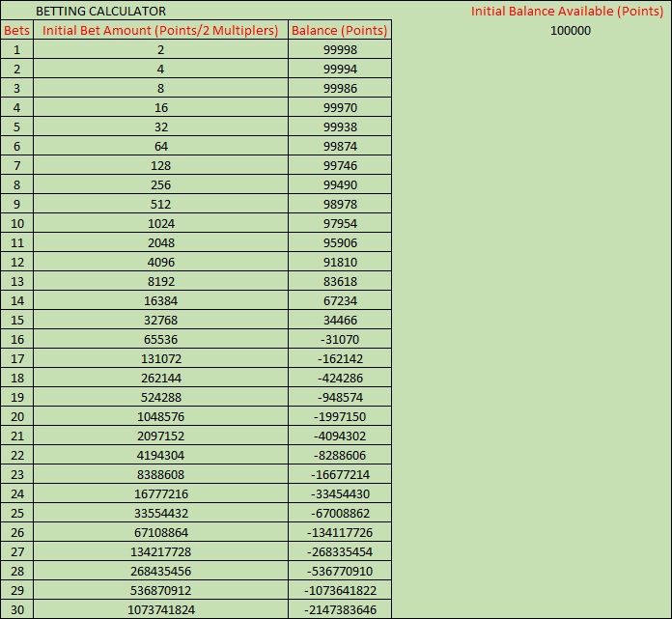Click balance cell -948574
672x619 pixels.
pos(340,397)
